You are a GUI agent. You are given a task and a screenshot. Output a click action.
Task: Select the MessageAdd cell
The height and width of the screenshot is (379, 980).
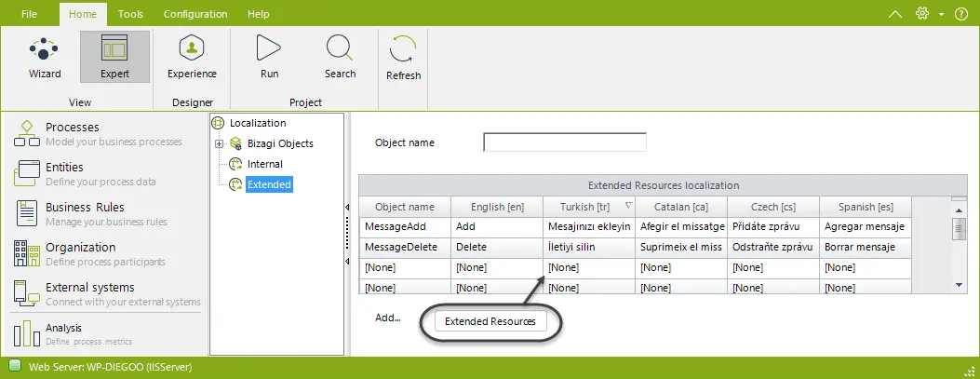404,227
